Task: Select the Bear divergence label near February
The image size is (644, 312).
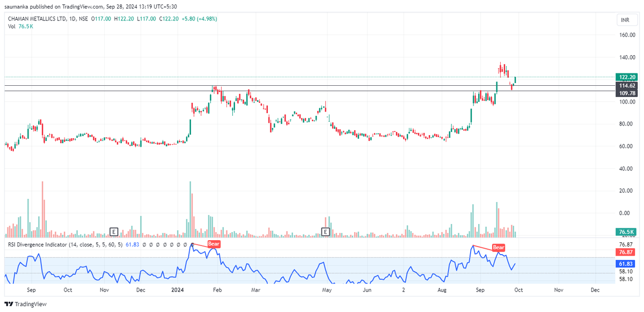Action: tap(214, 243)
